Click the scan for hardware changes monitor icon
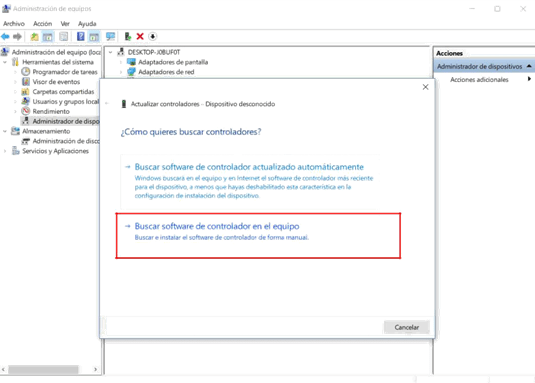Screen dimensions: 535x383 click(x=110, y=36)
